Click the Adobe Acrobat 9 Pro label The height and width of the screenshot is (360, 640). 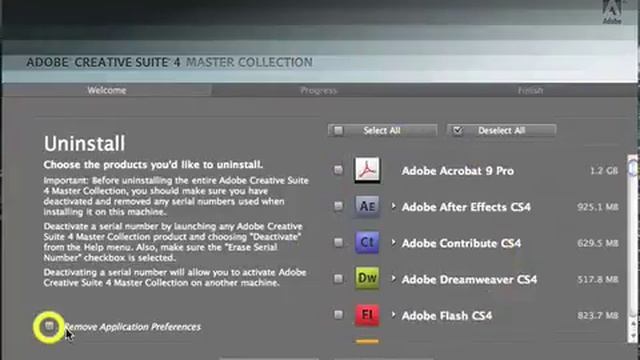coord(458,171)
